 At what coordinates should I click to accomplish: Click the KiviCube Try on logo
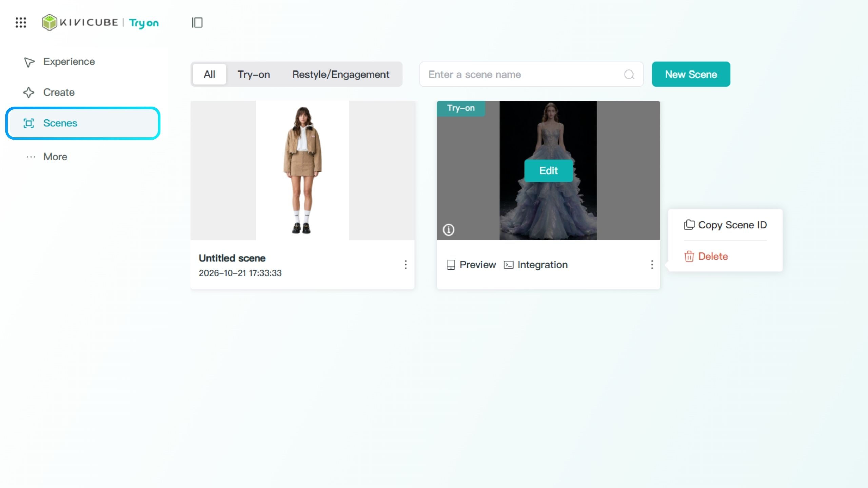pos(100,23)
